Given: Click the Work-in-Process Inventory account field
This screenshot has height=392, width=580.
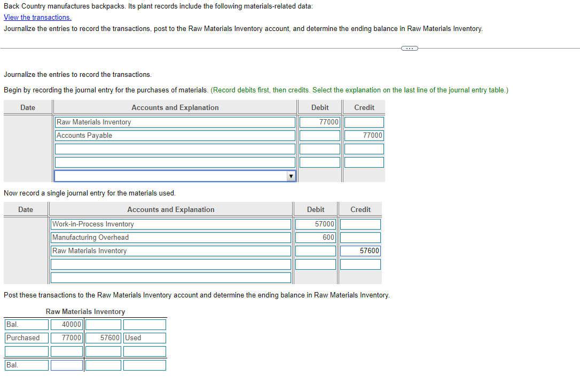Looking at the screenshot, I should [170, 224].
